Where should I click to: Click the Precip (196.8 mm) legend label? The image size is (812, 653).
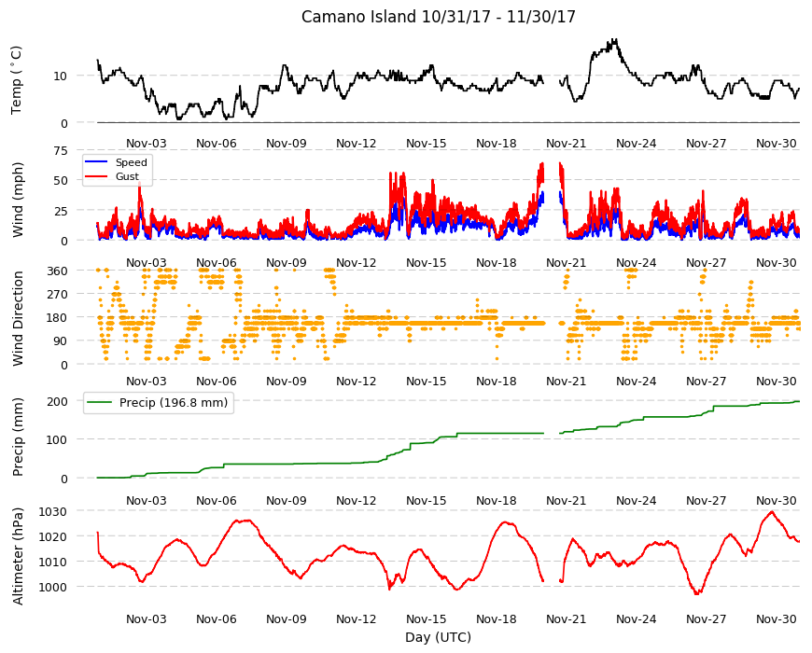(174, 403)
